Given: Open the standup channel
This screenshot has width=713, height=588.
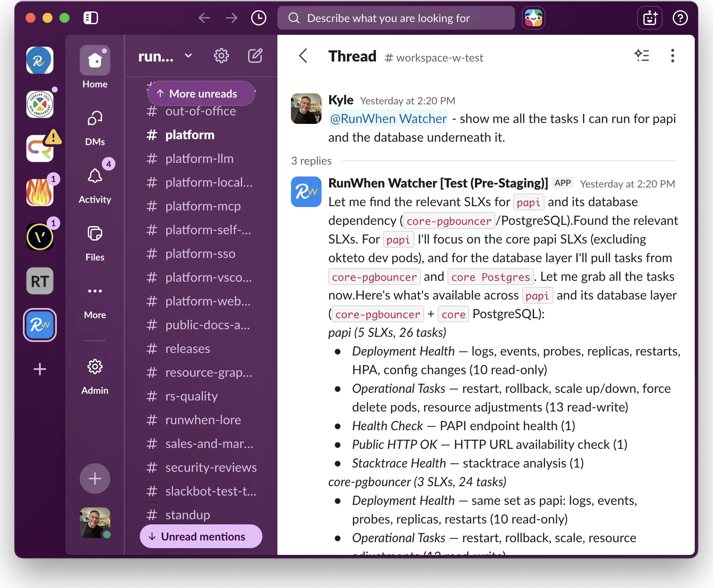Looking at the screenshot, I should tap(201, 515).
